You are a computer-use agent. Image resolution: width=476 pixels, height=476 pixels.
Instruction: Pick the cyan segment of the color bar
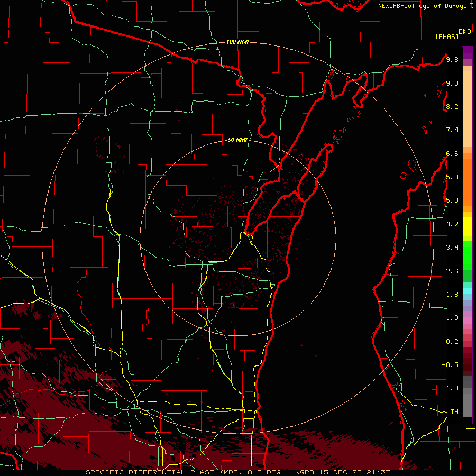point(467,291)
